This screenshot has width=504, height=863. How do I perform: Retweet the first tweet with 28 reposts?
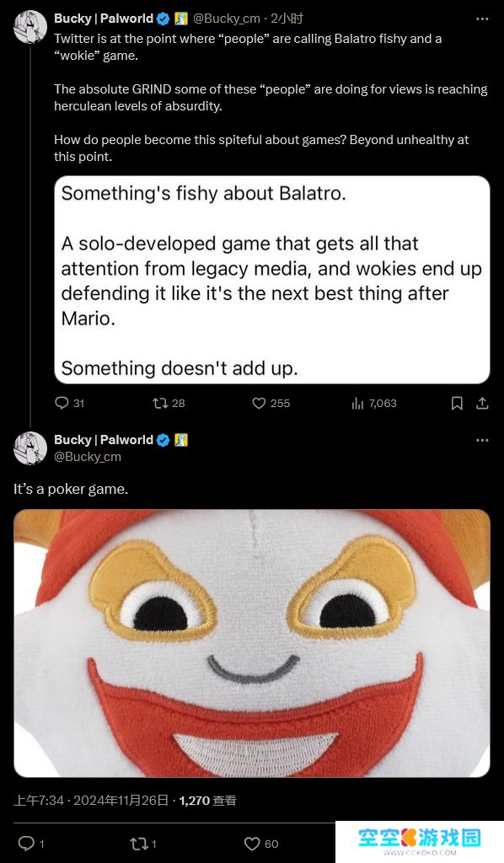click(x=160, y=404)
